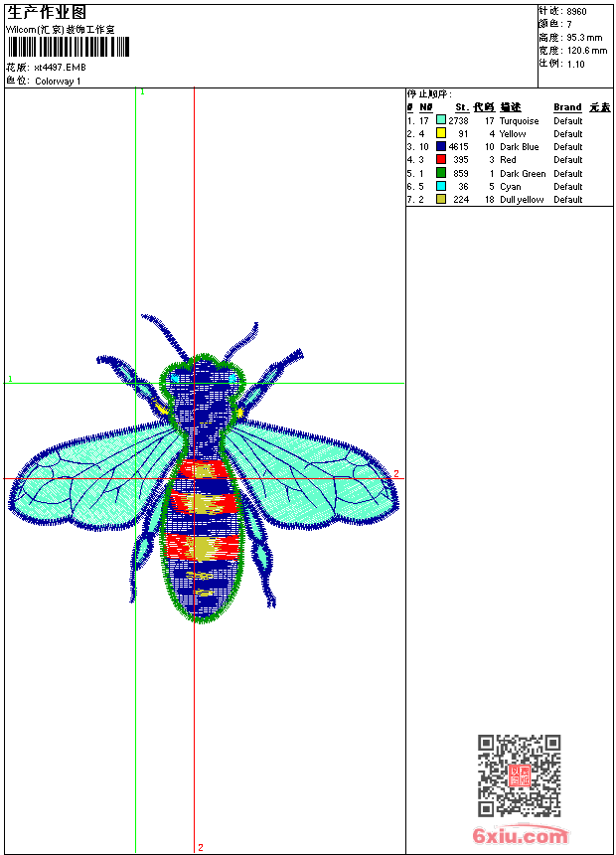
Task: Click the Red color swatch
Action: point(441,159)
